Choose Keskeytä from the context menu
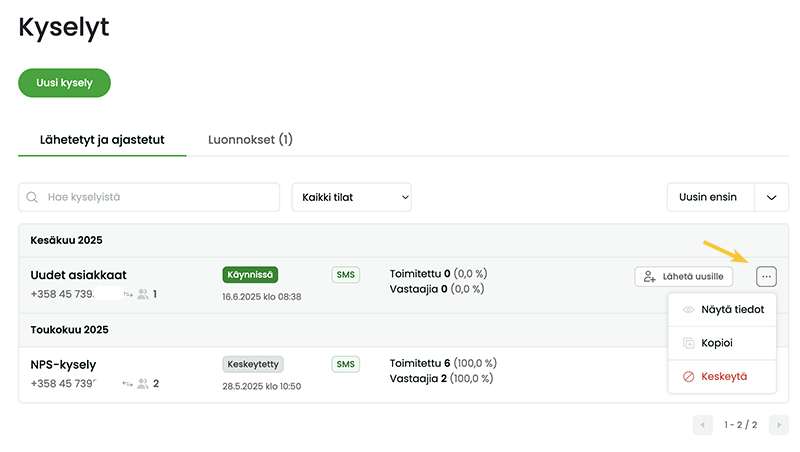The width and height of the screenshot is (800, 452). click(x=722, y=376)
